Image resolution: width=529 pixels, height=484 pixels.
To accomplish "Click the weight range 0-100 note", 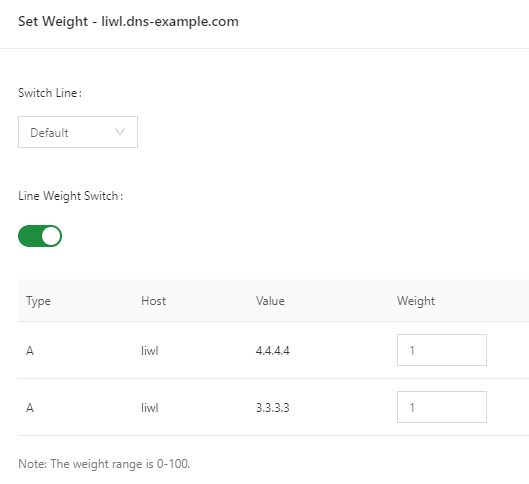I will pos(104,464).
